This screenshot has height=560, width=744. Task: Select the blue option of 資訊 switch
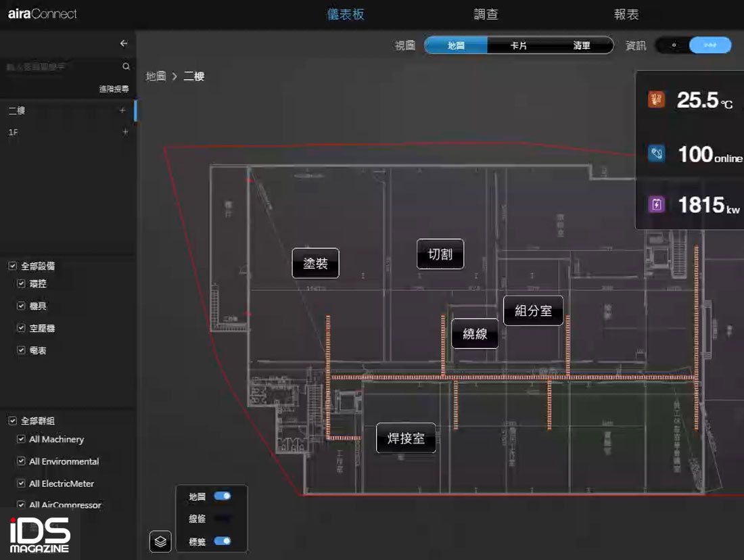(x=710, y=45)
